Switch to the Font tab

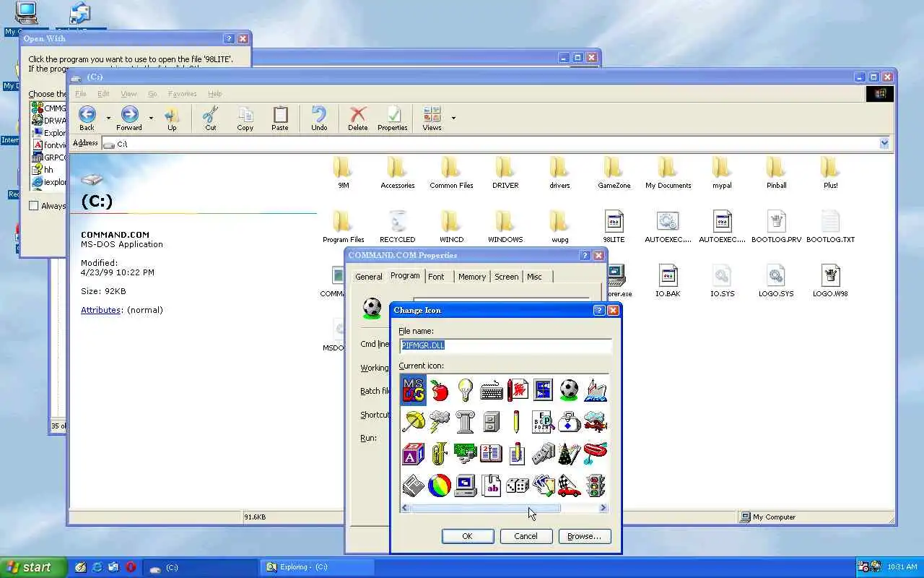[436, 277]
